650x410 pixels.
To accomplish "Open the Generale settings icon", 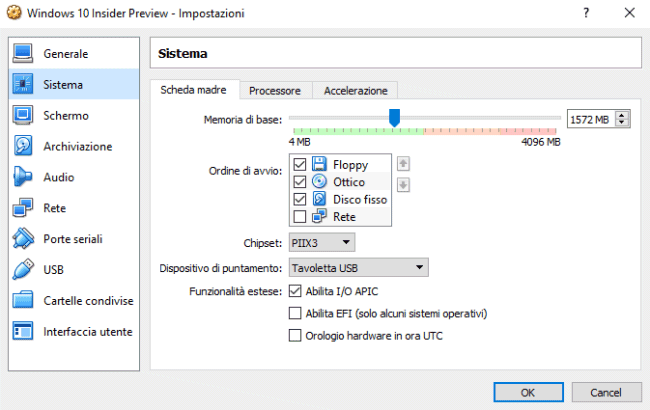I will (x=23, y=53).
